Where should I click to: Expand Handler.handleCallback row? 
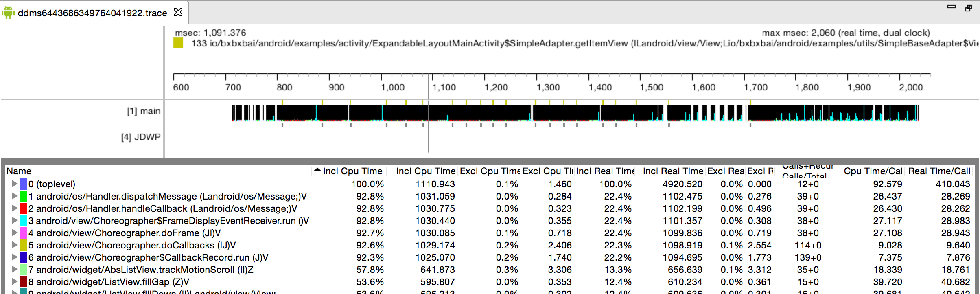pyautogui.click(x=14, y=208)
